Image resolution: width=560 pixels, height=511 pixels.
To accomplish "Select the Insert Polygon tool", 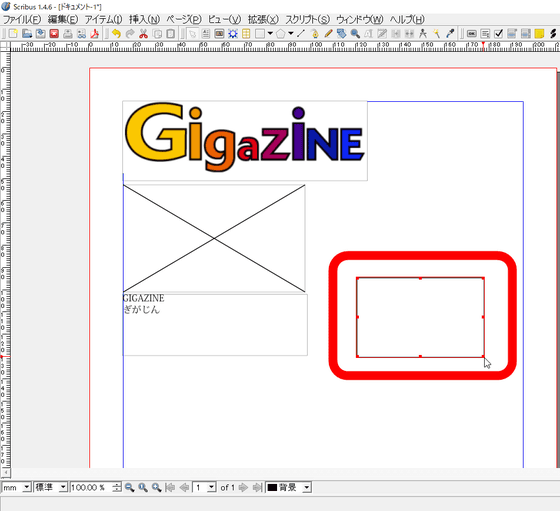I will tap(281, 34).
